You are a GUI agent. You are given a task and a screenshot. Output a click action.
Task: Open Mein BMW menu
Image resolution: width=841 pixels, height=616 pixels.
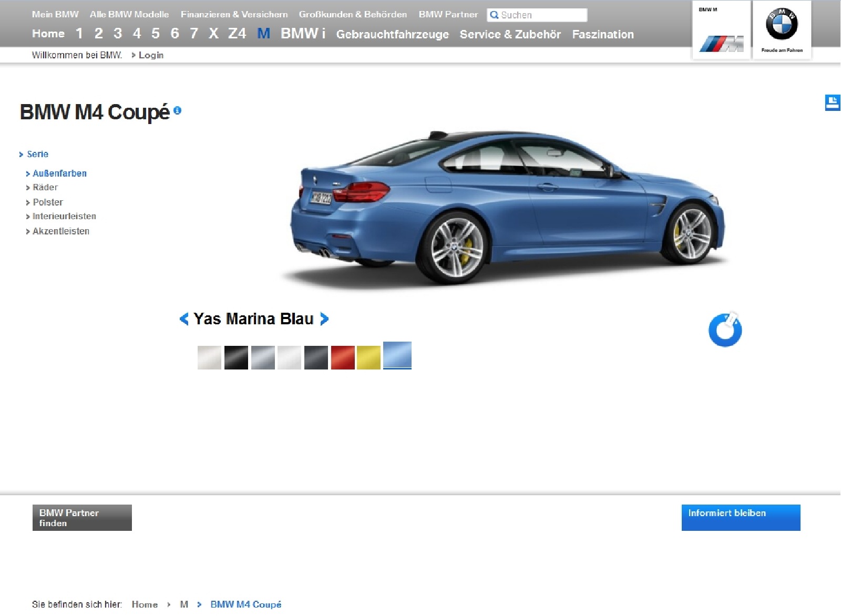(55, 14)
